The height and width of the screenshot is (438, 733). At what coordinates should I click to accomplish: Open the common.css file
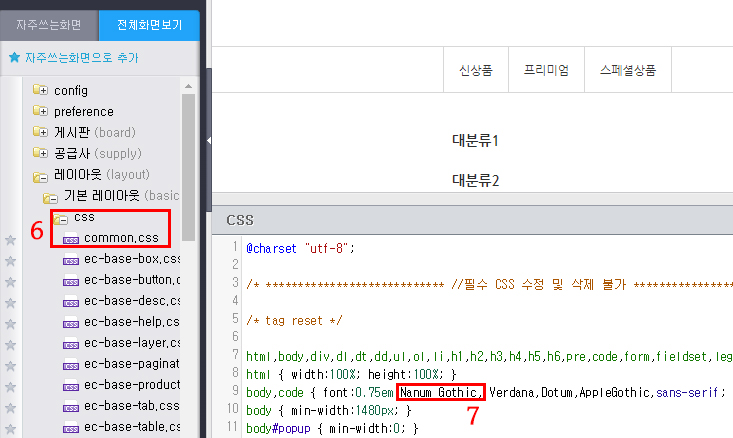121,237
